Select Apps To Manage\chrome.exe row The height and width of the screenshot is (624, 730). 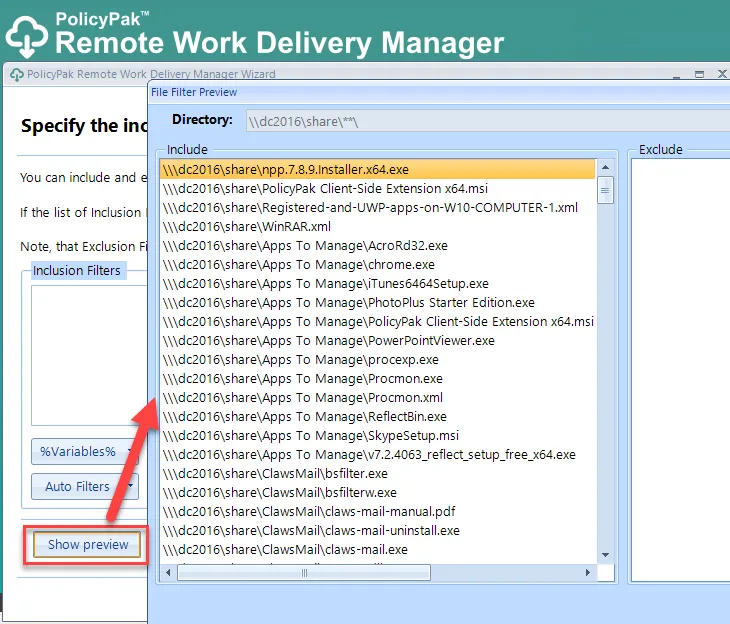[378, 265]
